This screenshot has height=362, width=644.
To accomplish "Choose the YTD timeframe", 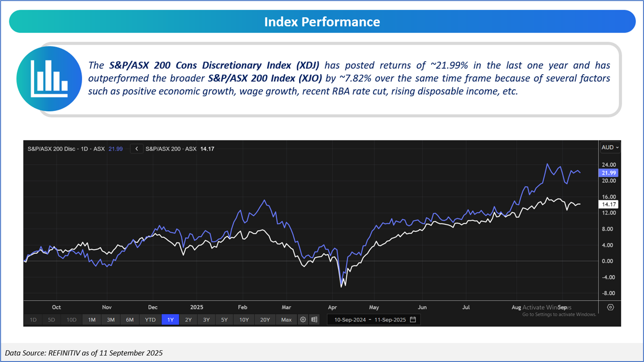I will pyautogui.click(x=150, y=320).
